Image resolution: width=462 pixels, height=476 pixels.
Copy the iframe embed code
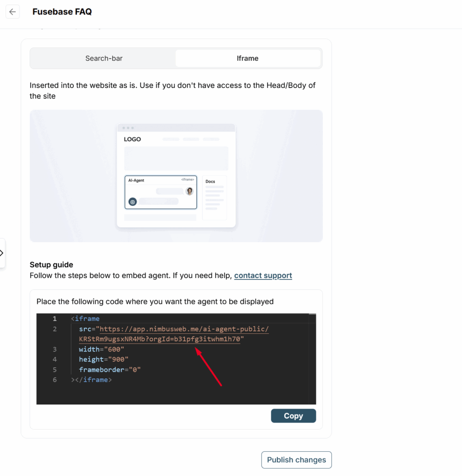pos(293,416)
